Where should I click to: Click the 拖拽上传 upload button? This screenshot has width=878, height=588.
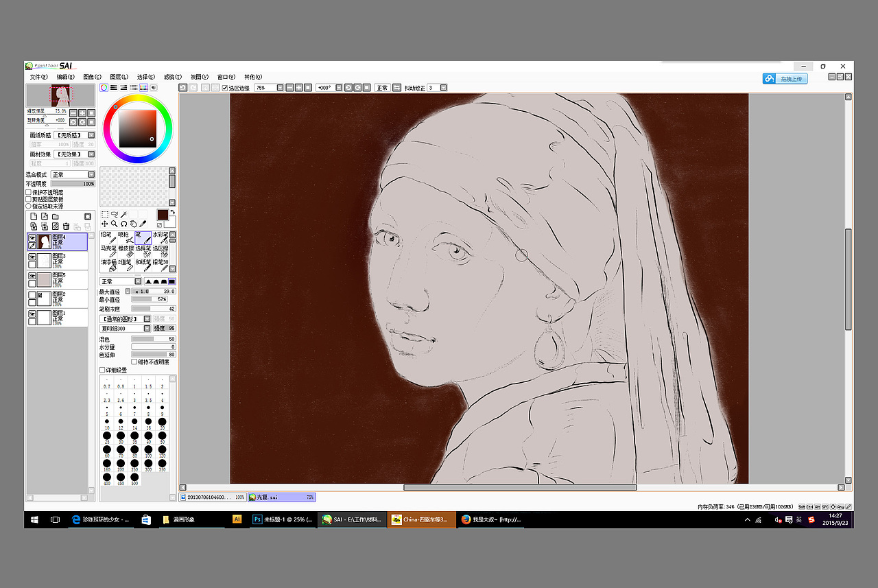785,79
